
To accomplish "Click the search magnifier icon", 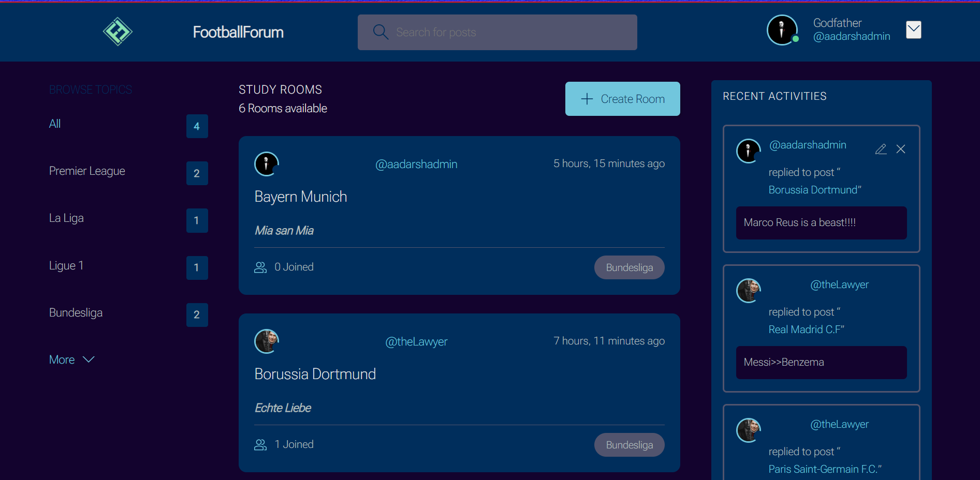I will point(381,32).
